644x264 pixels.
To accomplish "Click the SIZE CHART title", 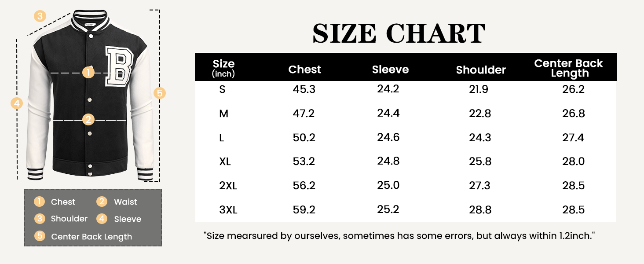I will 399,33.
